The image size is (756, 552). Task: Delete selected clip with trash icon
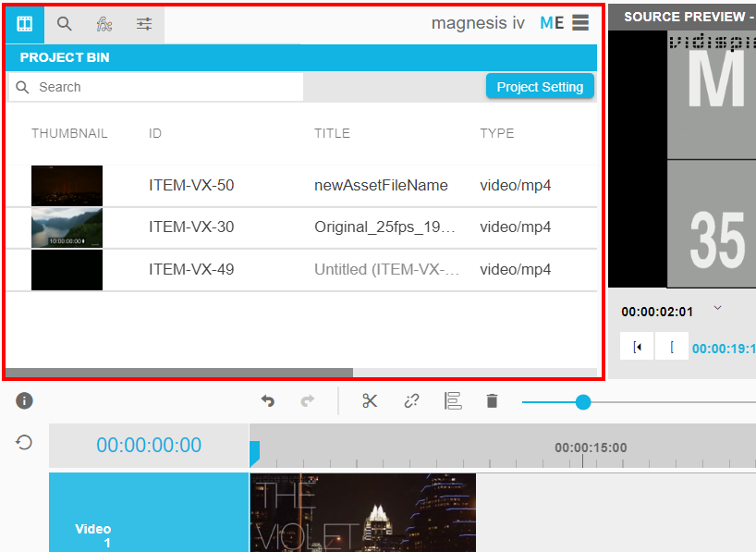coord(492,400)
